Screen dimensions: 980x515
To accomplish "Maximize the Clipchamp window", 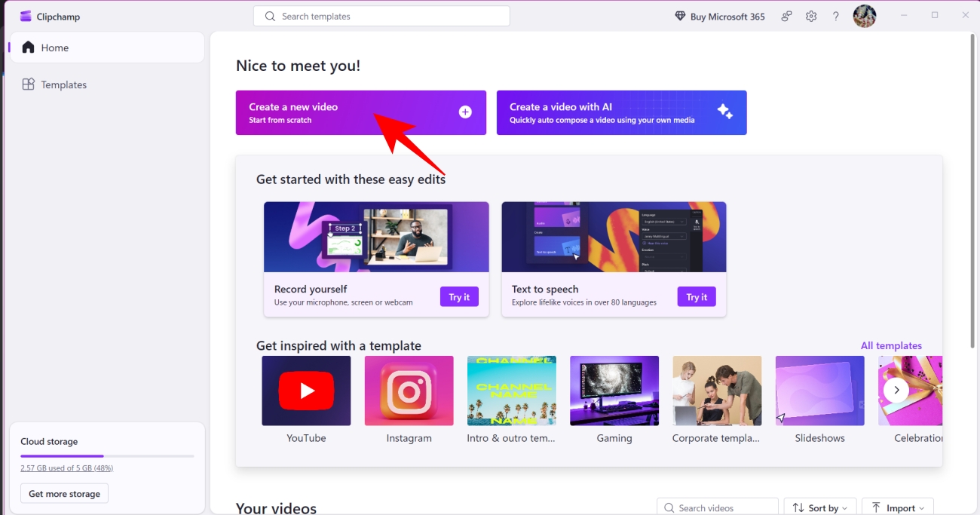I will pyautogui.click(x=935, y=15).
